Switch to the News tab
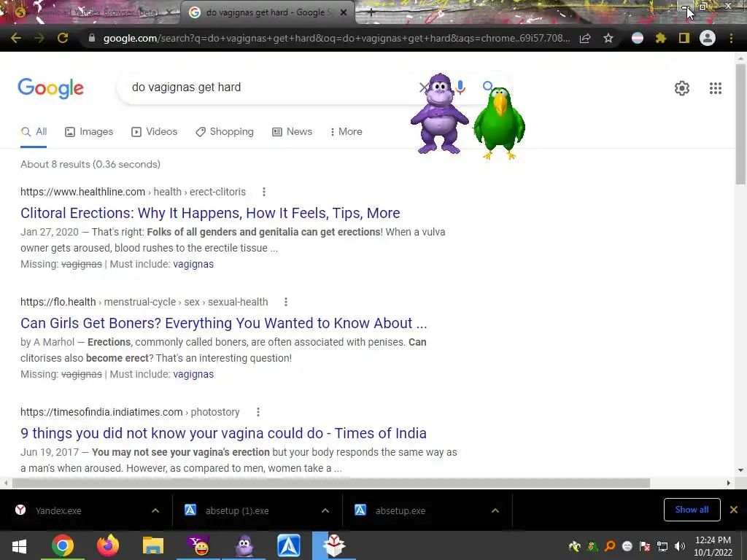Screen dimensions: 747x560 pos(292,132)
